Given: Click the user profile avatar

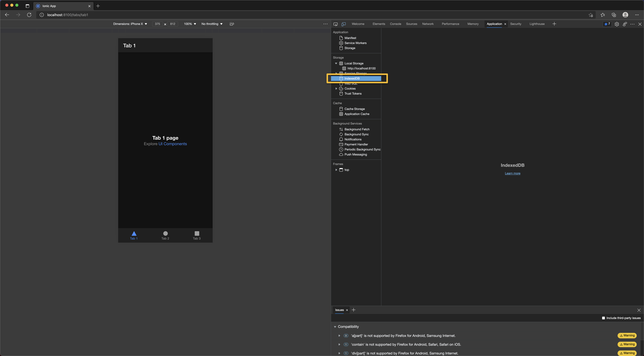Looking at the screenshot, I should [625, 15].
